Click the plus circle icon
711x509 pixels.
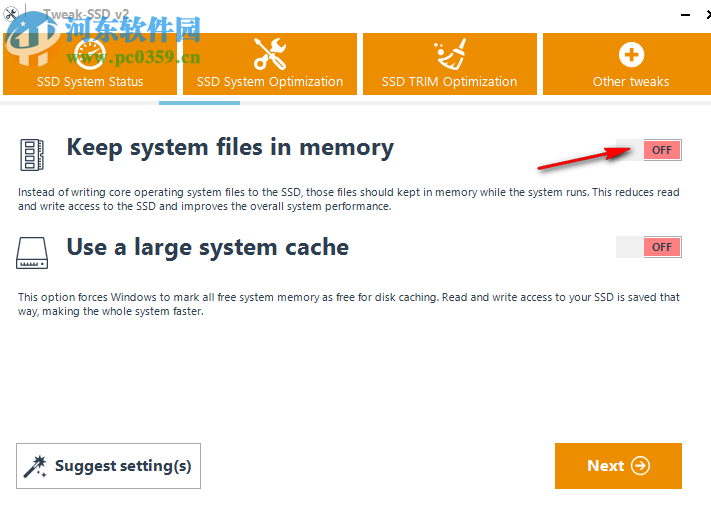(x=631, y=55)
